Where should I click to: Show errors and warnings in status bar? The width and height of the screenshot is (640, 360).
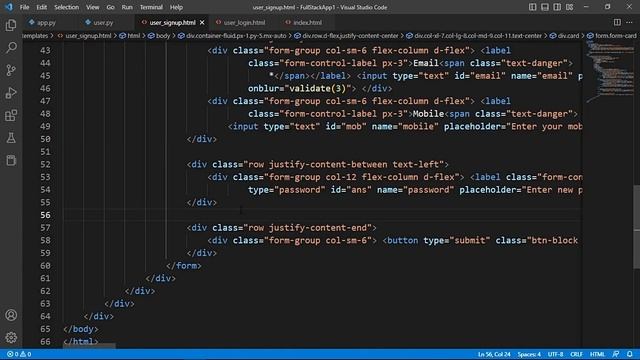coord(19,354)
